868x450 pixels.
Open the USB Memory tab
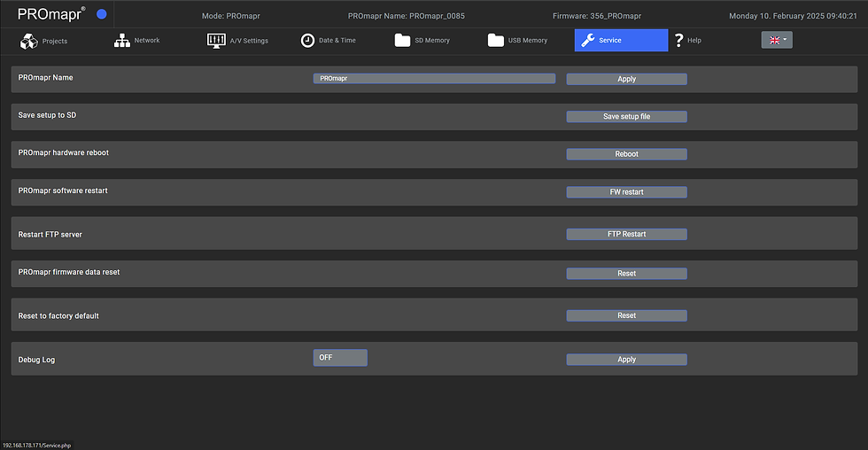[x=528, y=41]
